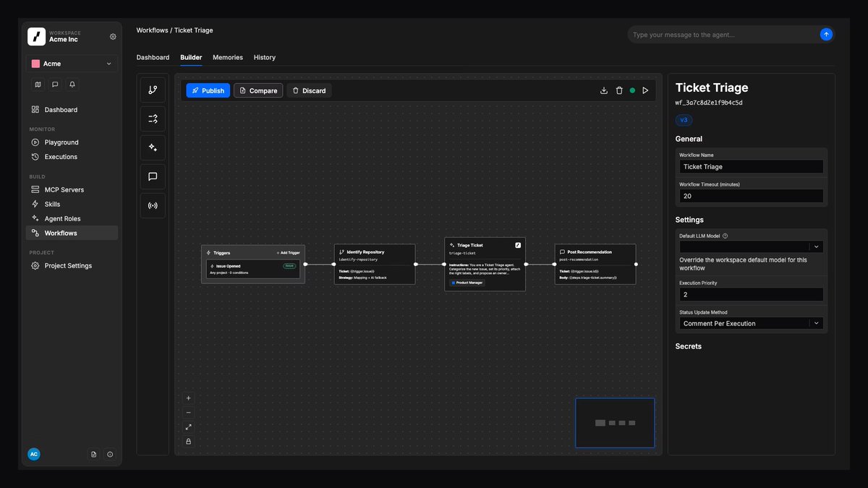Zoom out on the canvas

point(189,413)
